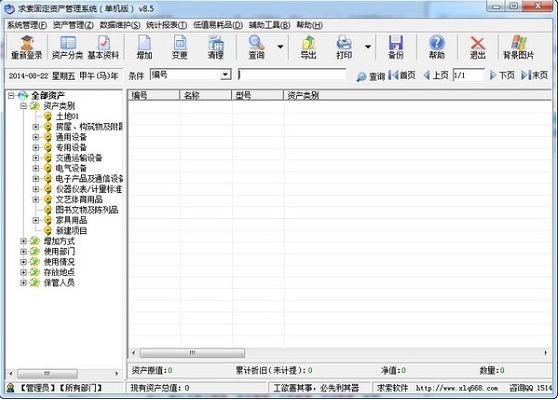This screenshot has width=558, height=403.
Task: Open the dropdown arrow next to 打印 toolbar icon
Action: coord(368,47)
